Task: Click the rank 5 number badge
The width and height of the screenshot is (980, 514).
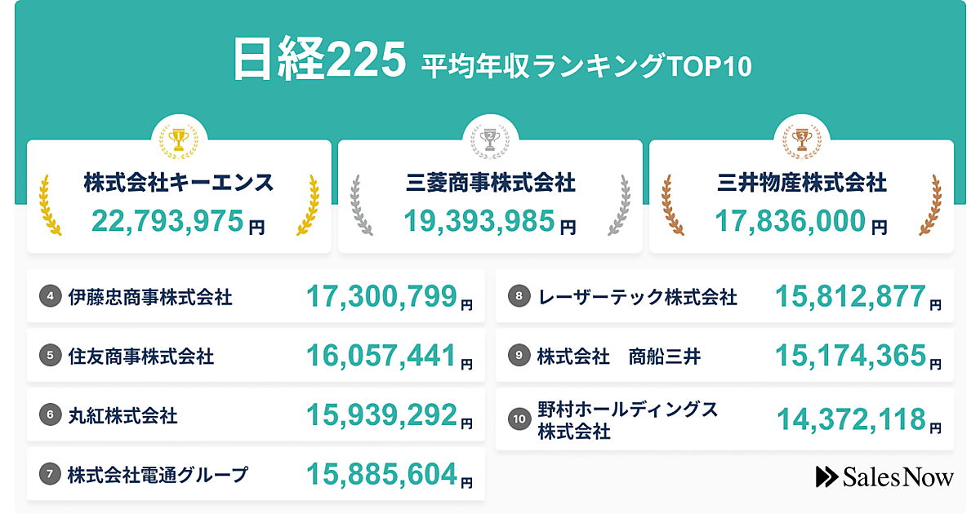Action: 51,356
